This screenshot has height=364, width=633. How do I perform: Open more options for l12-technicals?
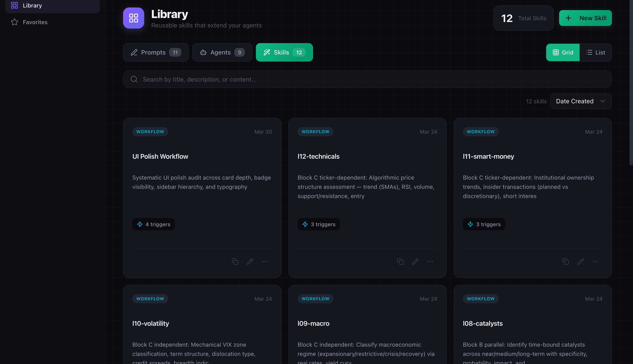pyautogui.click(x=430, y=262)
